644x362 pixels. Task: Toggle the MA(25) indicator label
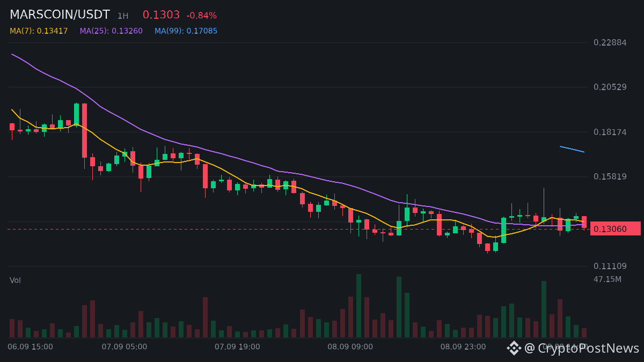pyautogui.click(x=111, y=31)
